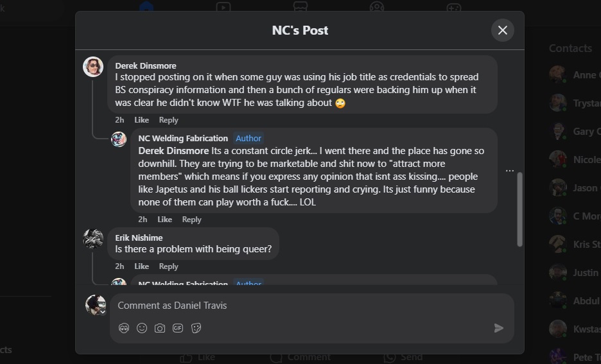View Derek Dinsmore's profile picture
601x364 pixels.
tap(93, 67)
